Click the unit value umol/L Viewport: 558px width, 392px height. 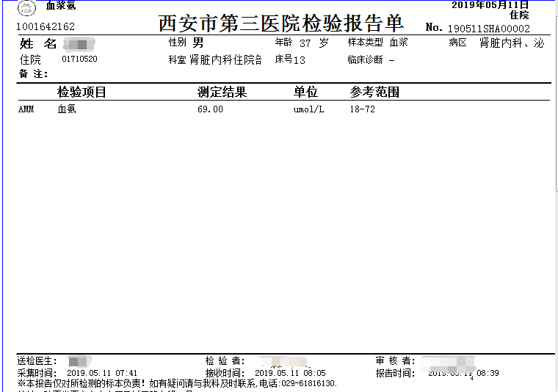(x=308, y=109)
